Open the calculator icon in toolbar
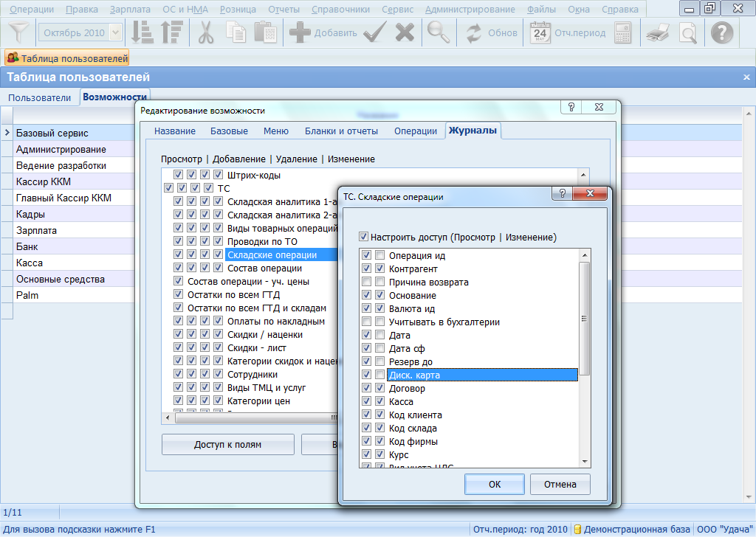 [x=622, y=32]
